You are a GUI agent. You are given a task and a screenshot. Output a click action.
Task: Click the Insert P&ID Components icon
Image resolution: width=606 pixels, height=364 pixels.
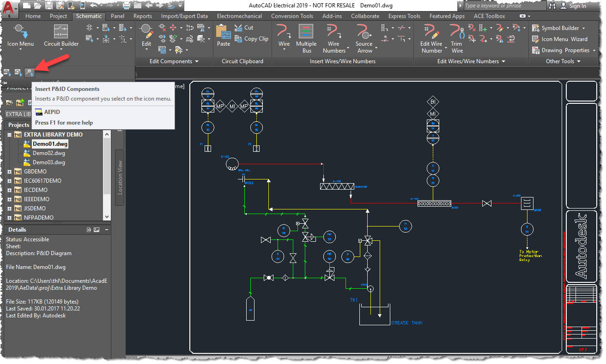point(29,72)
